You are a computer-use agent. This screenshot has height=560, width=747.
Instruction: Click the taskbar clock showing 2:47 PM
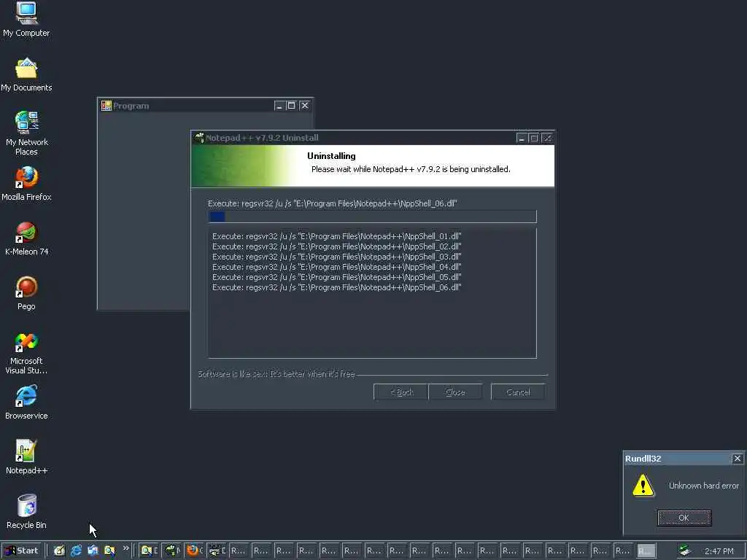(719, 551)
